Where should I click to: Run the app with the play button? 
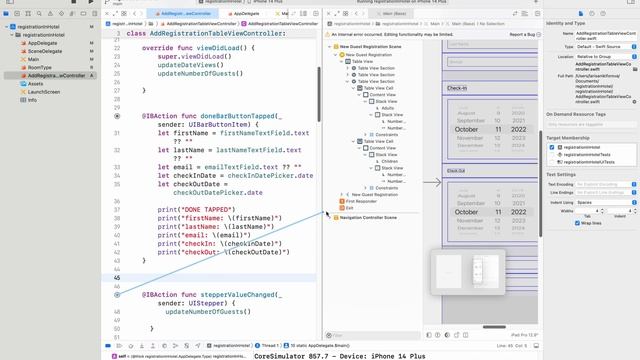pyautogui.click(x=91, y=2)
